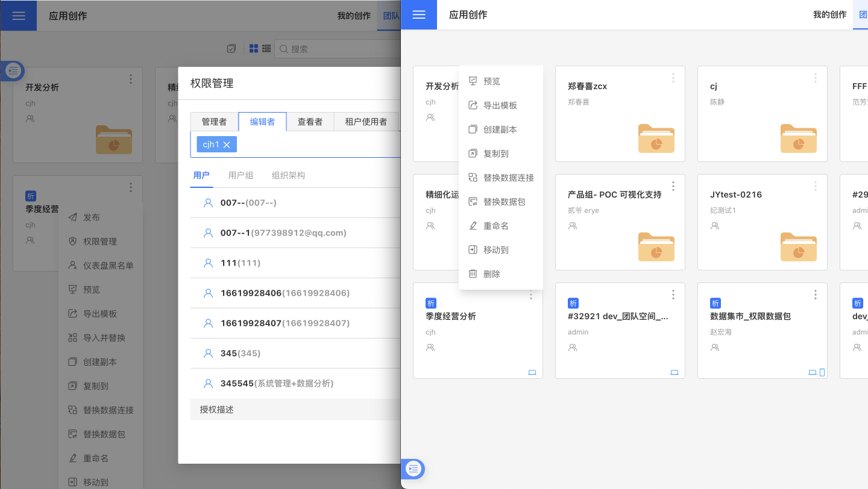Switch to the 管理者 permission tab

(x=214, y=122)
